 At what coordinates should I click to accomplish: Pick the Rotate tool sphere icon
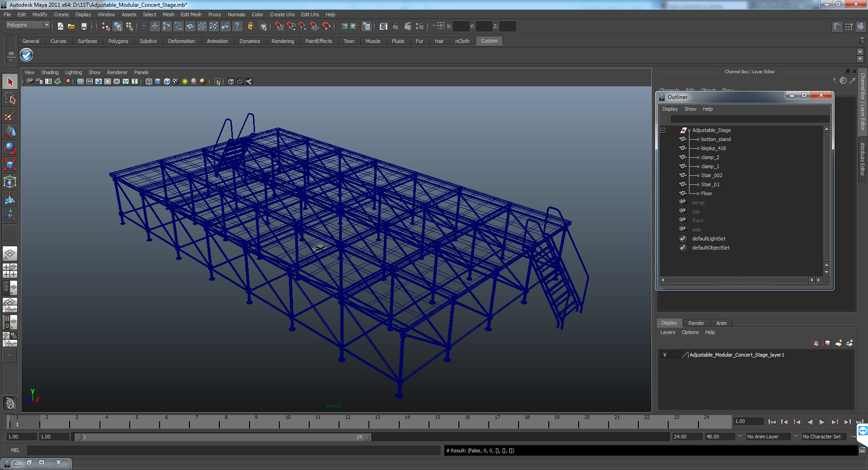click(x=10, y=148)
